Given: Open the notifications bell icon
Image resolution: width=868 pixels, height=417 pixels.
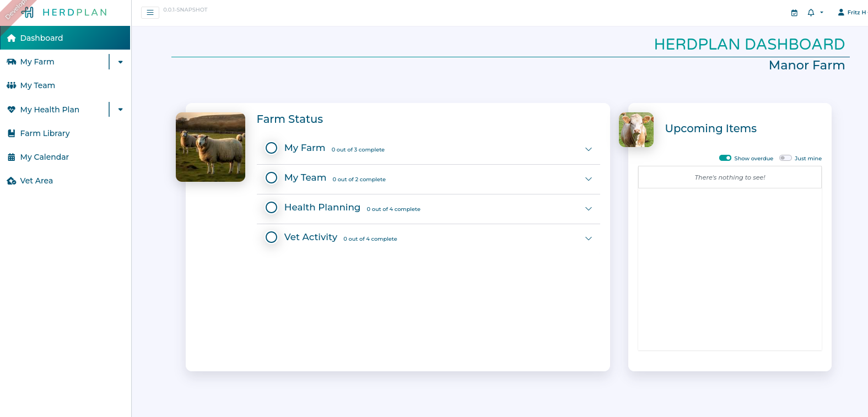Looking at the screenshot, I should point(811,13).
